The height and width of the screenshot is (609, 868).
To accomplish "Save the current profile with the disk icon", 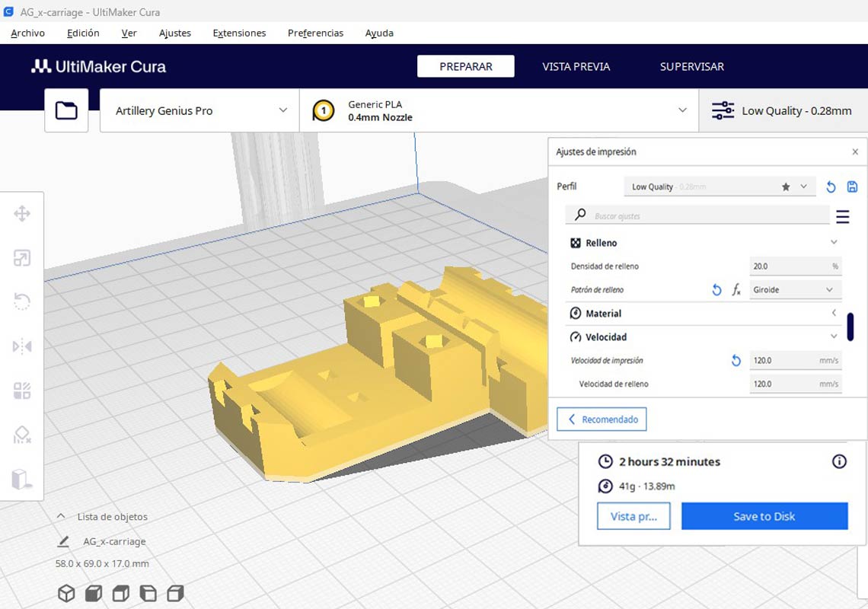I will [852, 187].
